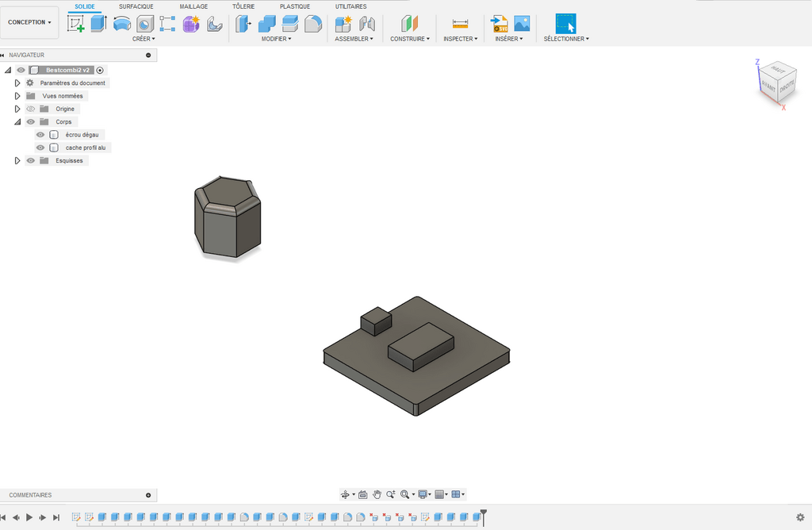
Task: Select the Combine tool with two cubes
Action: (x=266, y=24)
